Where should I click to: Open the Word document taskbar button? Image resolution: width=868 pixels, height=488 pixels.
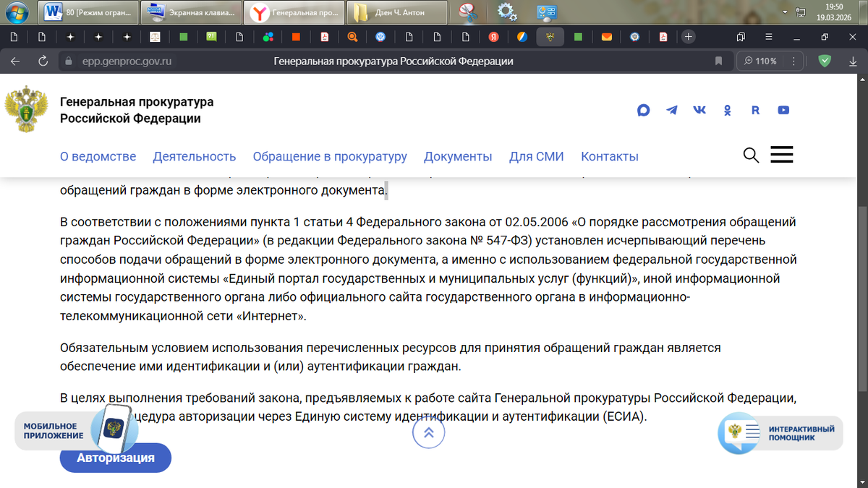tap(89, 12)
